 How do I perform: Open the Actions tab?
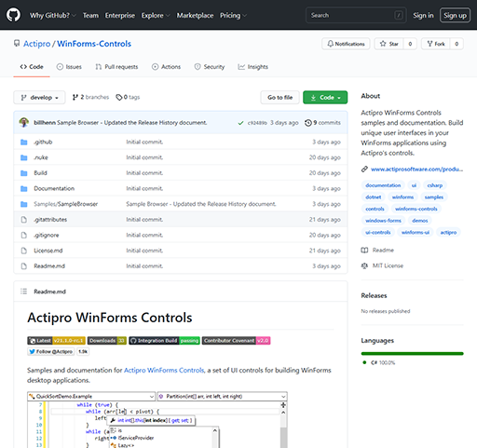pos(166,67)
